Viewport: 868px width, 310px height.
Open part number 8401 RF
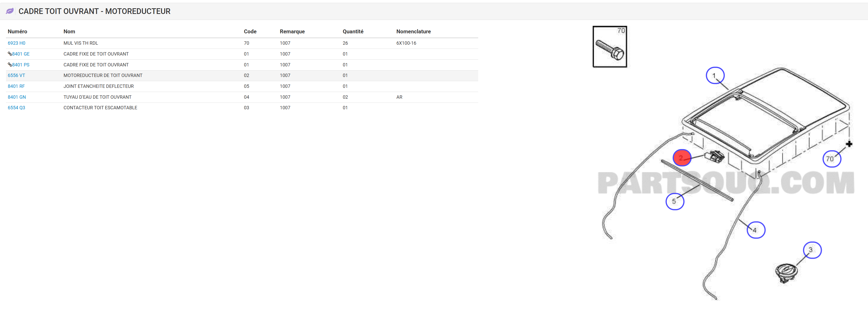tap(16, 86)
